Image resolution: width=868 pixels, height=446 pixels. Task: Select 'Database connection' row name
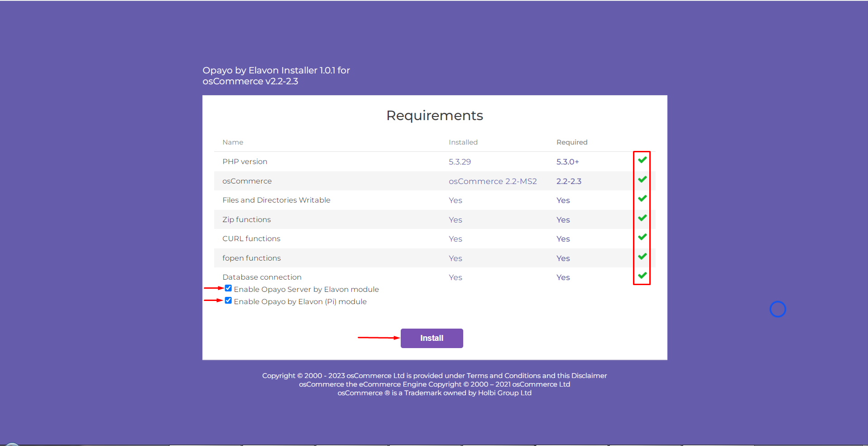(x=262, y=277)
